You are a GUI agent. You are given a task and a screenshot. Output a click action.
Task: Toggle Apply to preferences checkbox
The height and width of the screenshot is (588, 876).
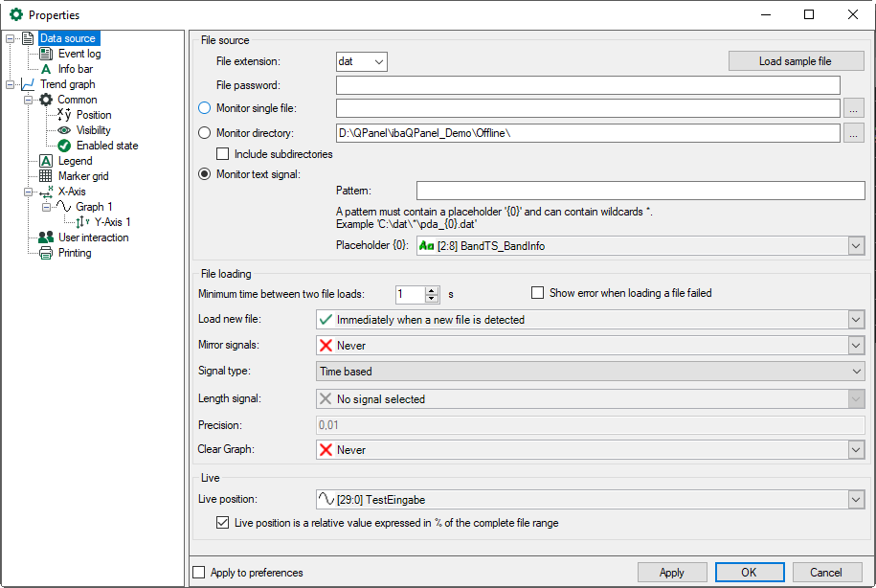199,573
